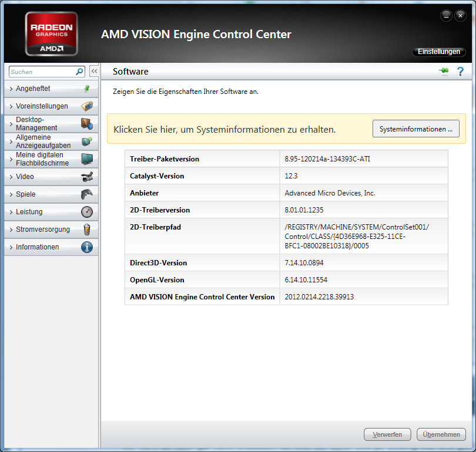Screen dimensions: 476x452
Task: Click the AMD VISION Engine Control Center title
Action: point(196,34)
